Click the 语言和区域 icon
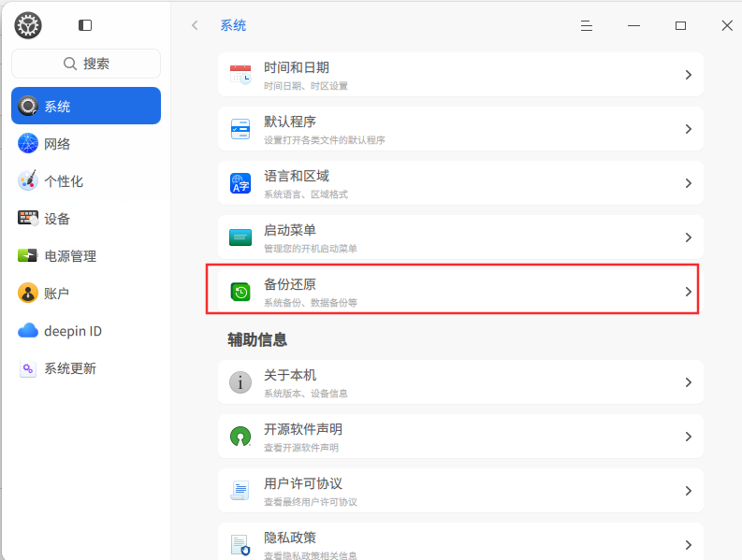This screenshot has width=742, height=560. (240, 183)
